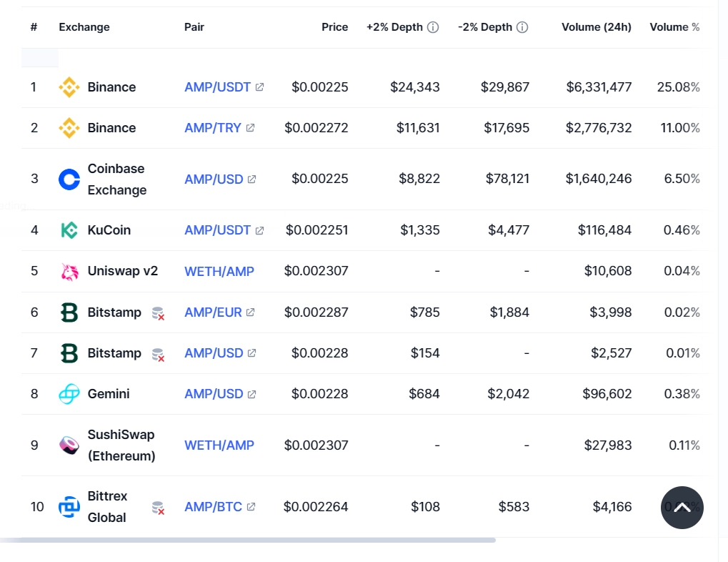
Task: Click the liquidity warning badge next to Bittrex Global
Action: 158,508
